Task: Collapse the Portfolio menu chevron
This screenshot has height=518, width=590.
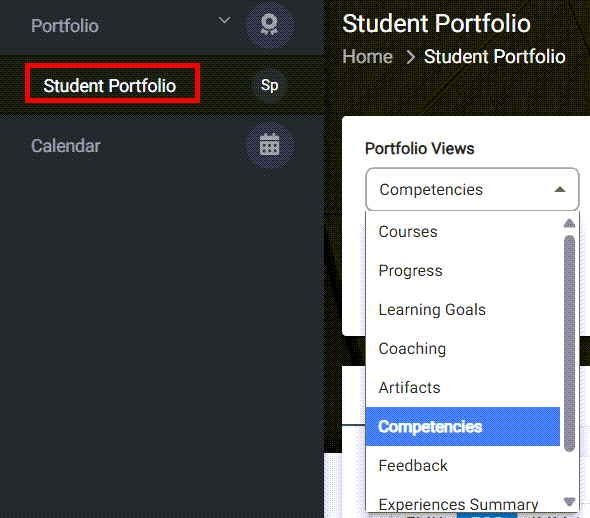Action: [x=224, y=20]
